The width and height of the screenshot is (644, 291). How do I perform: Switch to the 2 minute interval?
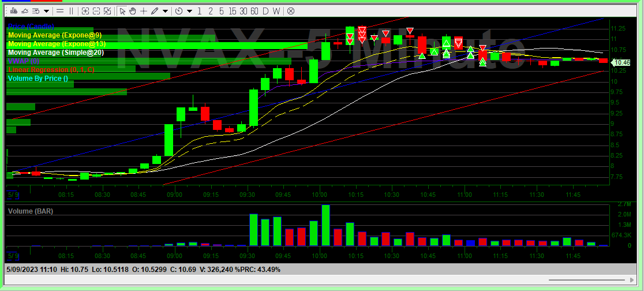[x=211, y=11]
